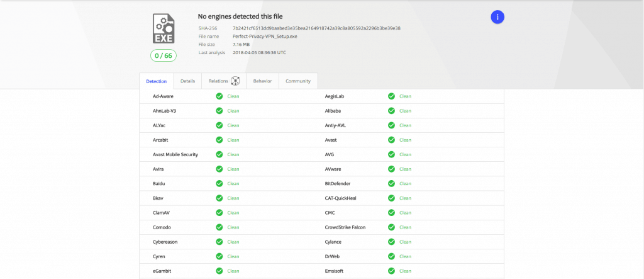Click the file size 7.16 MB
Image resolution: width=644 pixels, height=279 pixels.
(x=241, y=45)
